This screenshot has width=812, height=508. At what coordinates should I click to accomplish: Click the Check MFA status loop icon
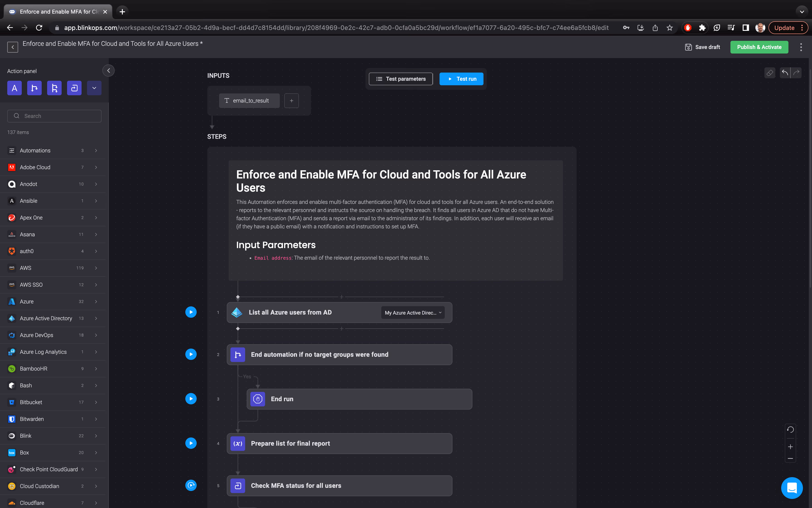(x=238, y=486)
